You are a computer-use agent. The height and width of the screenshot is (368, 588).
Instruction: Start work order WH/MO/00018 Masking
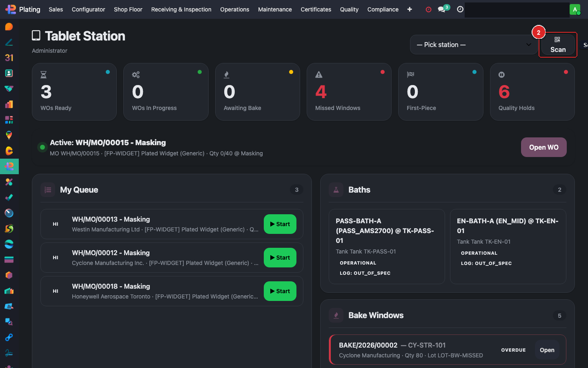pyautogui.click(x=280, y=291)
